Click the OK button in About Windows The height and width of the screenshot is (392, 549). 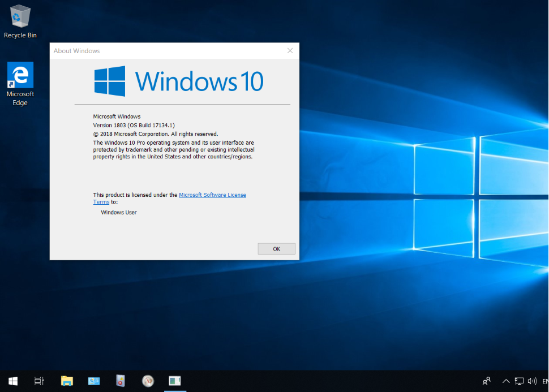[x=276, y=249]
